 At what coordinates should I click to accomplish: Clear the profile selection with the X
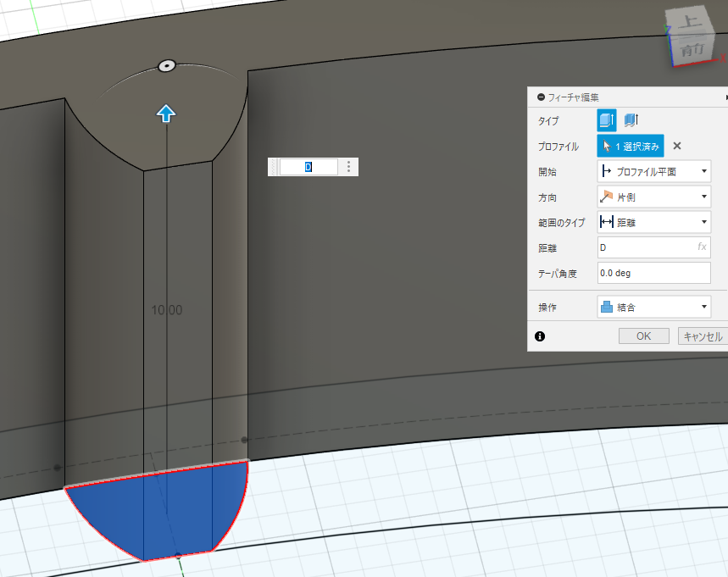pyautogui.click(x=677, y=146)
